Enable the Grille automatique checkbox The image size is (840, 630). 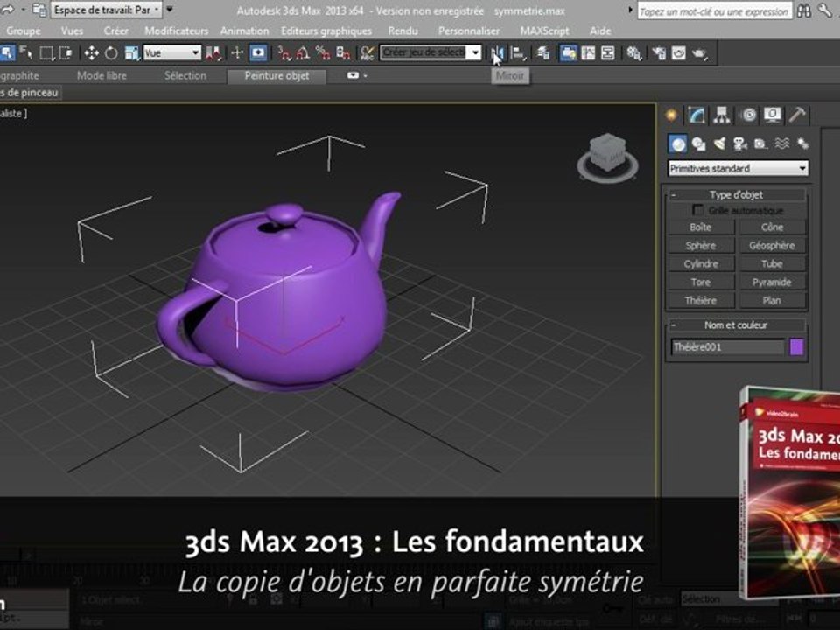click(x=697, y=210)
